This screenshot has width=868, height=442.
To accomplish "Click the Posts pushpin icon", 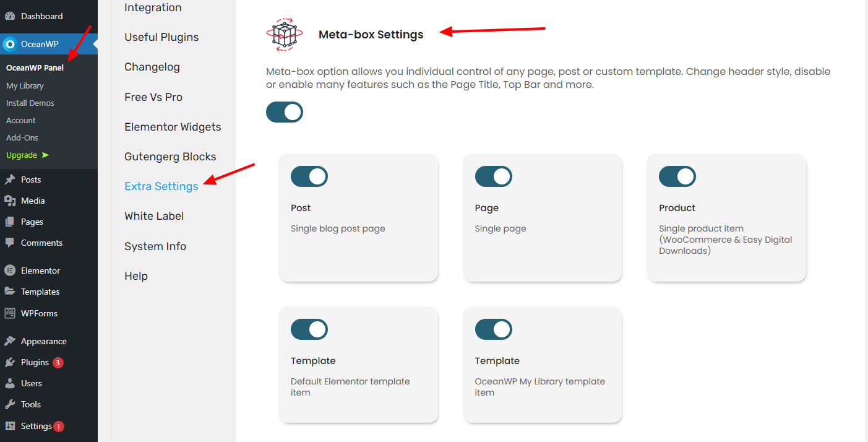I will coord(10,180).
